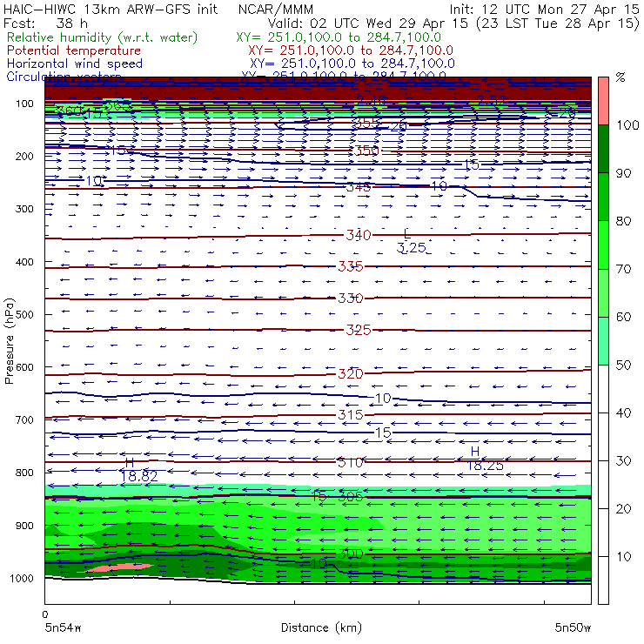This screenshot has width=644, height=644.
Task: Click the red '330' potential temperature contour label
Action: click(351, 299)
